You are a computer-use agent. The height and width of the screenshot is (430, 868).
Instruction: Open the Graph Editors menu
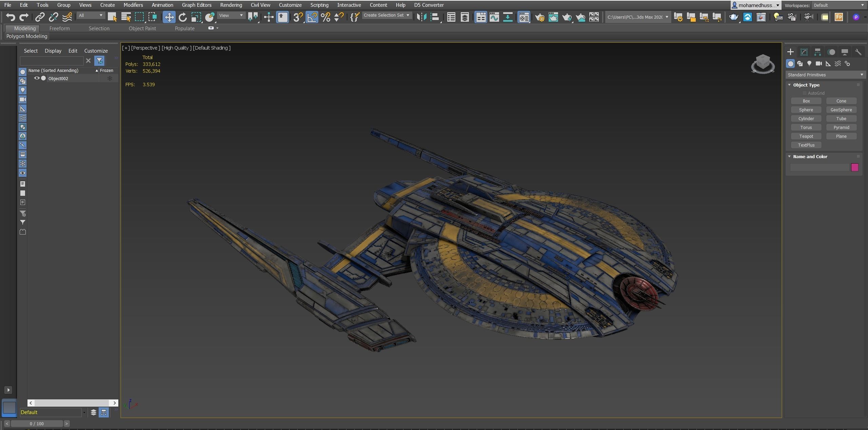(197, 5)
